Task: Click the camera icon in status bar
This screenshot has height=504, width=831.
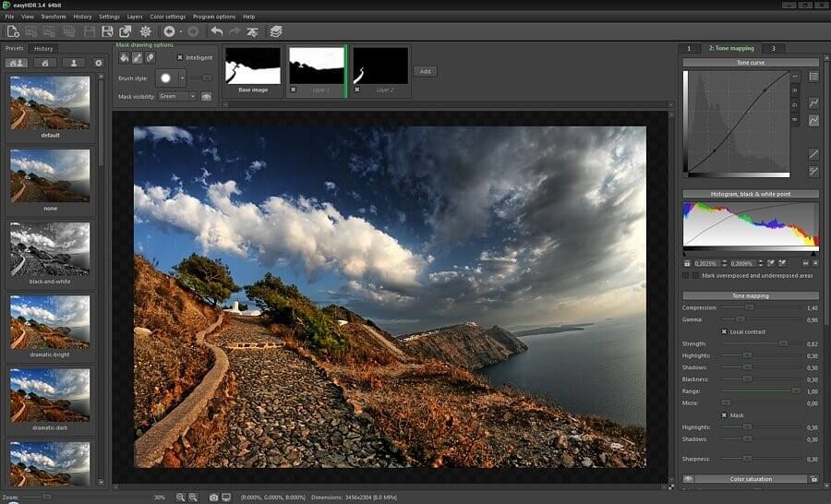Action: 213,498
